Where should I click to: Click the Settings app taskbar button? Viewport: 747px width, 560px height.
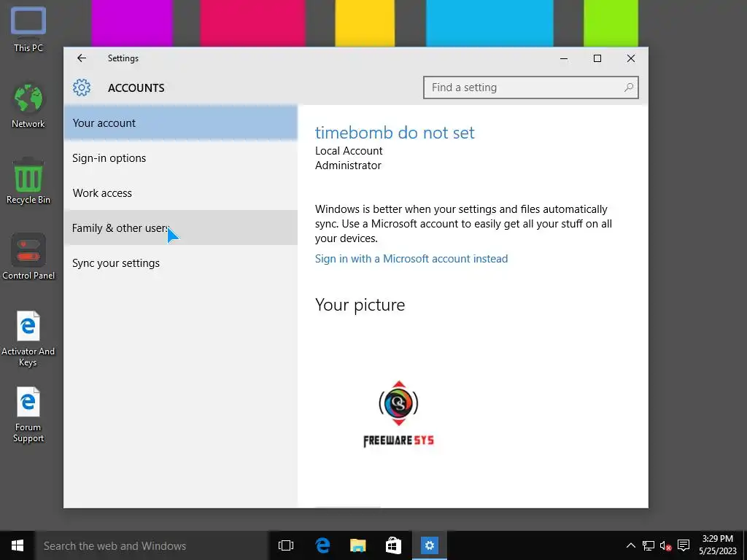[429, 545]
